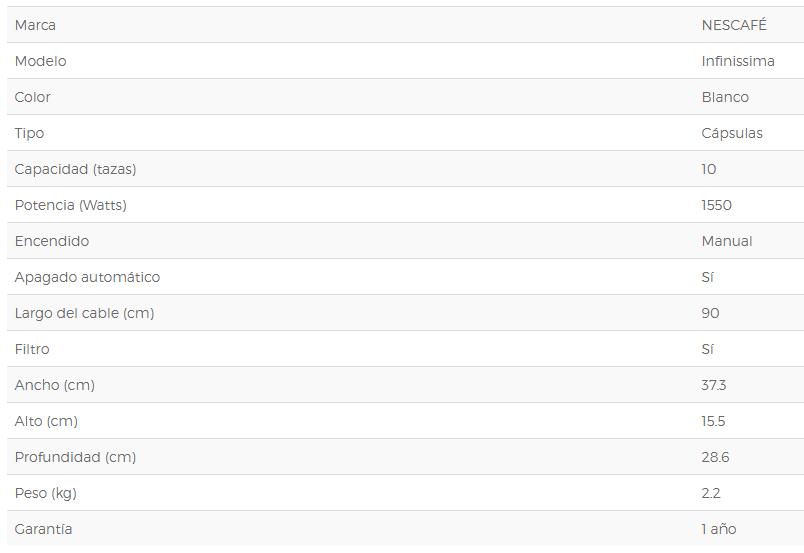Select the Cápsulas type value
This screenshot has width=804, height=553.
(x=732, y=133)
